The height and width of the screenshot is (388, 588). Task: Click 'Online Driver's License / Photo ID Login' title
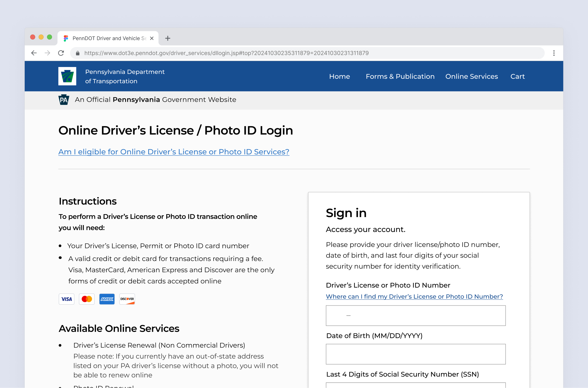176,130
